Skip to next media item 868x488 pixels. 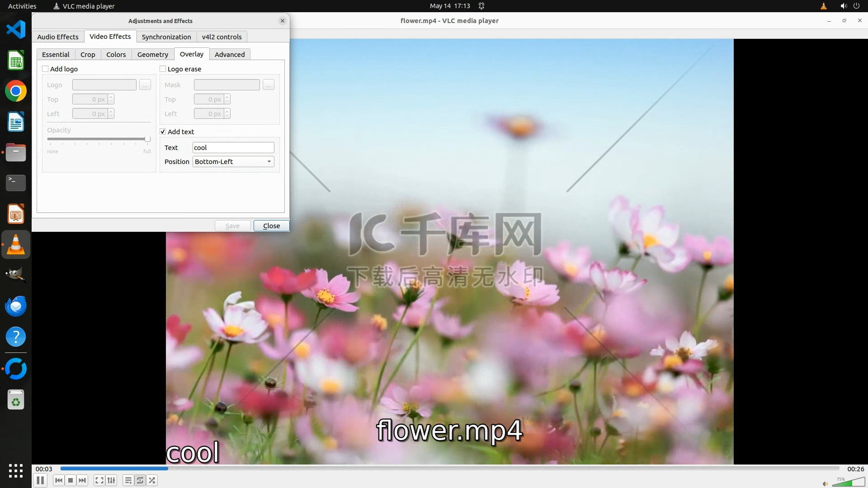click(82, 480)
